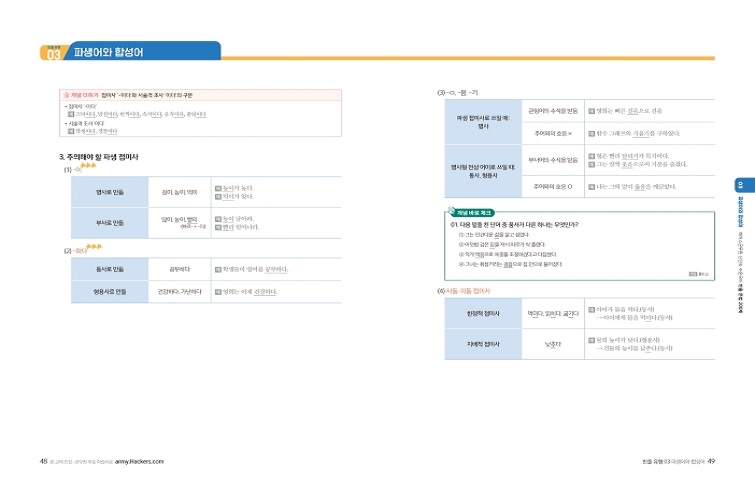Click page number 48 in the footer

pyautogui.click(x=44, y=461)
